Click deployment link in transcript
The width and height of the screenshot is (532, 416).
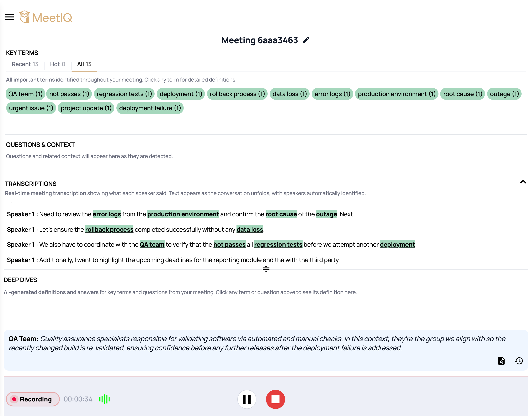[397, 244]
